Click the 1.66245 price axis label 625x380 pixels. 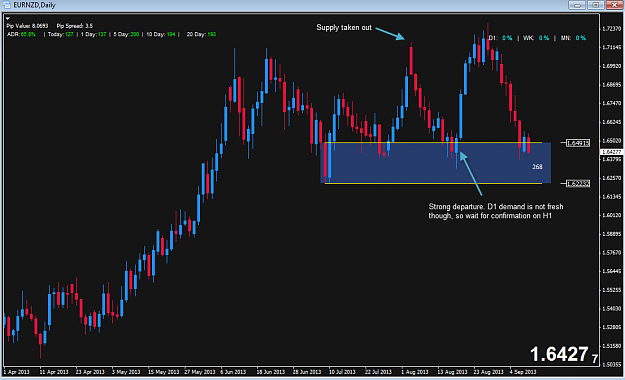[611, 122]
